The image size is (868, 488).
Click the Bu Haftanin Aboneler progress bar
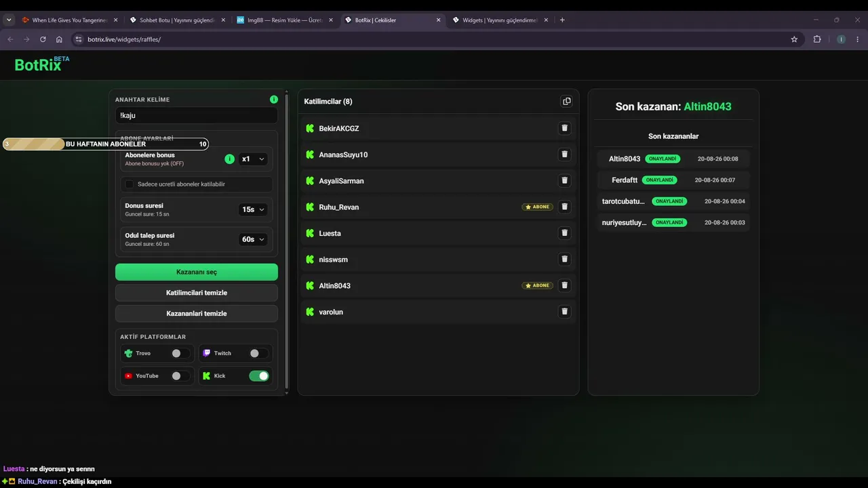(x=106, y=144)
